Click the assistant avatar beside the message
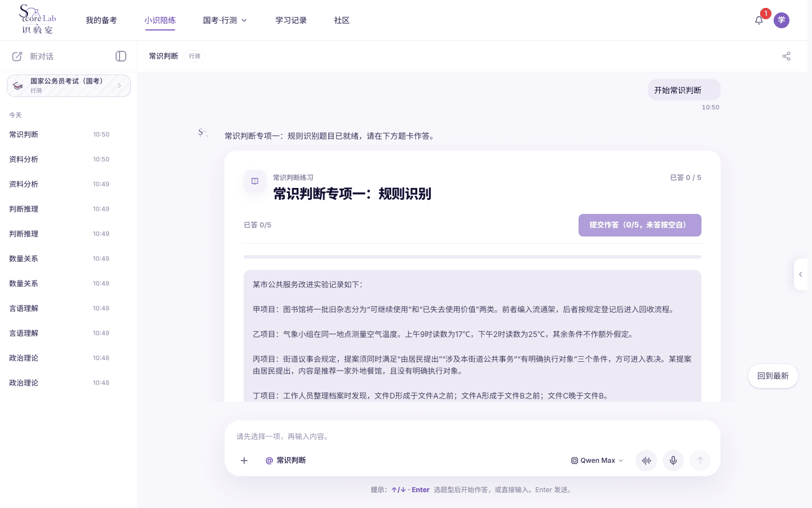 pos(203,134)
